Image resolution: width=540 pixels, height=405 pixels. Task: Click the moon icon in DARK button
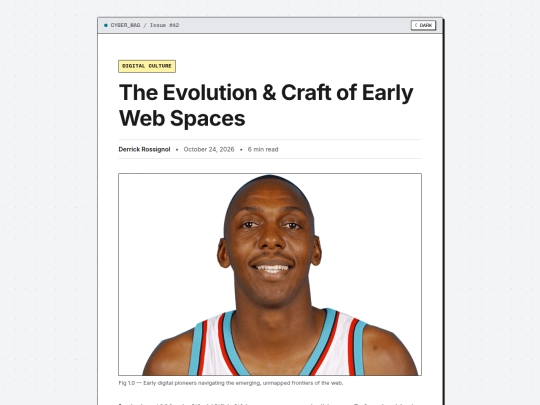[416, 25]
